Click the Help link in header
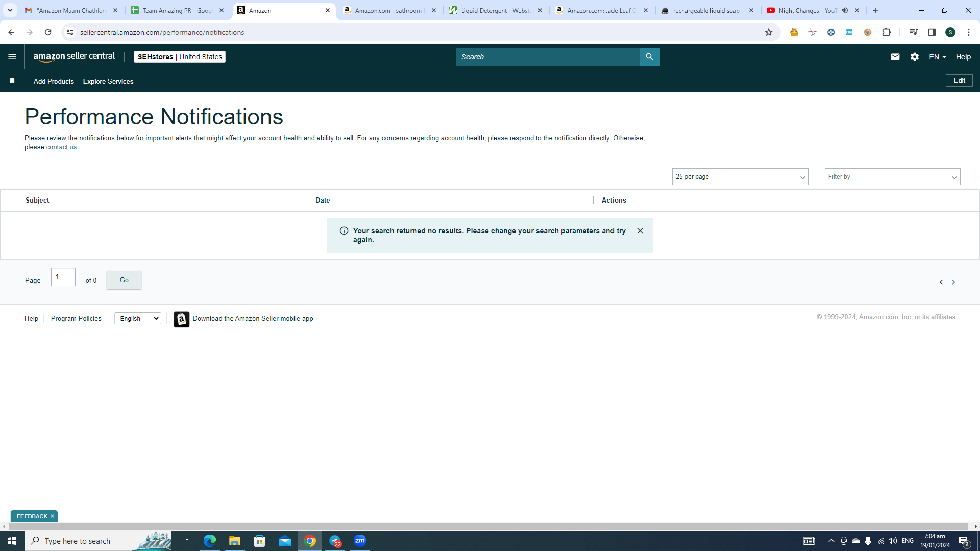The image size is (980, 551). pos(963,57)
